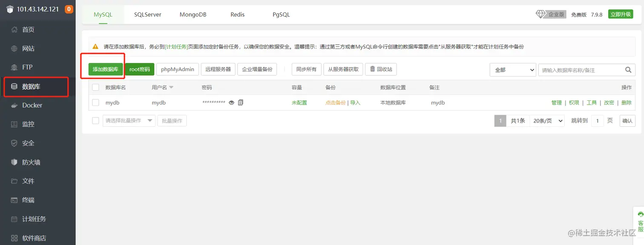Open the 请选择批量操作 batch action dropdown
Viewport: 644px width, 245px height.
[x=129, y=121]
